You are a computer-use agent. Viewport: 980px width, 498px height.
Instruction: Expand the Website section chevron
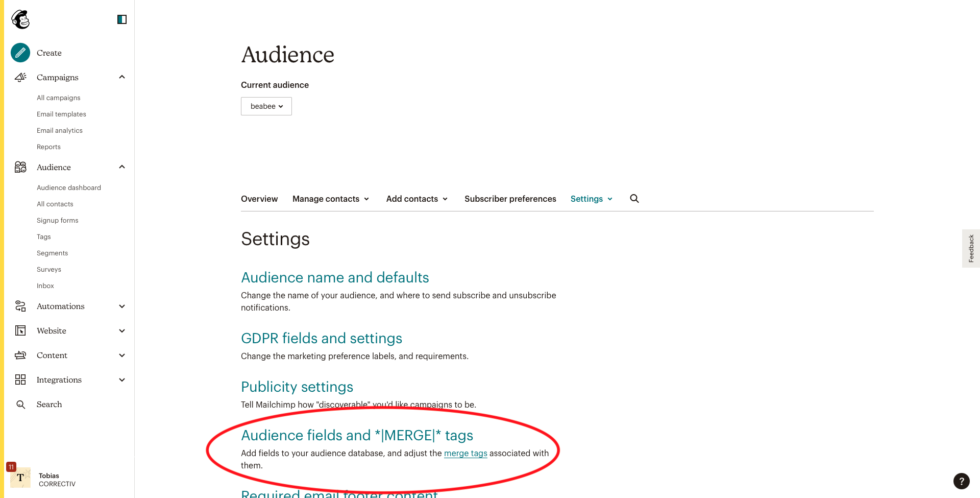(x=122, y=331)
